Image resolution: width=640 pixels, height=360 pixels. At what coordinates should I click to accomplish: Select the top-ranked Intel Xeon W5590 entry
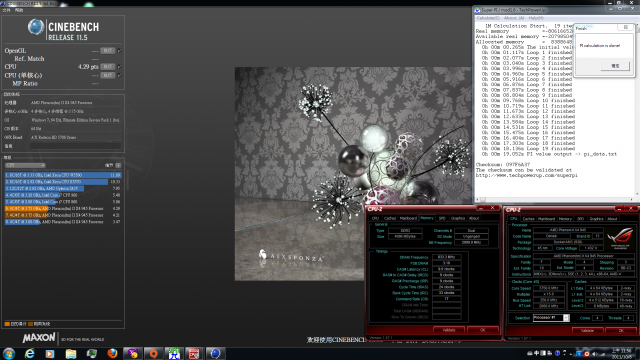pos(63,175)
